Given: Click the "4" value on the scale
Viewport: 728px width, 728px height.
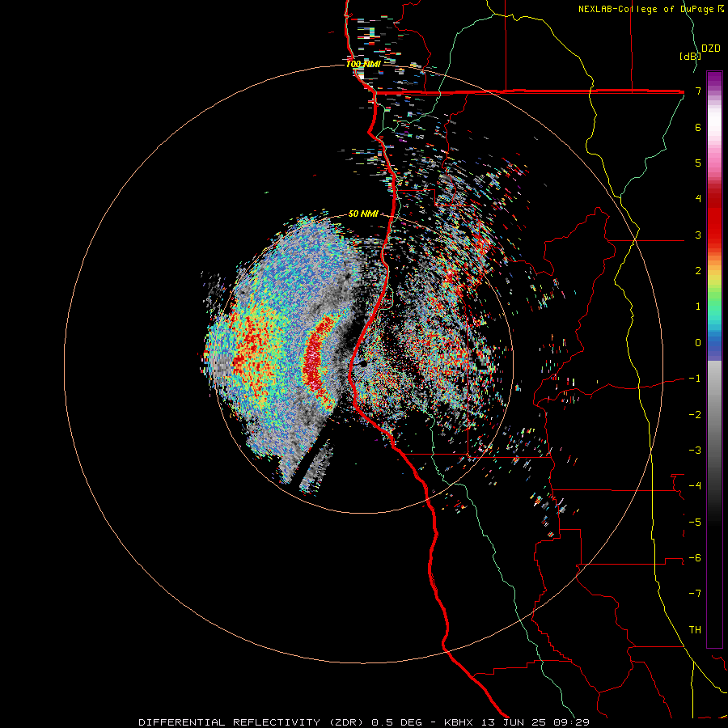Looking at the screenshot, I should (698, 199).
